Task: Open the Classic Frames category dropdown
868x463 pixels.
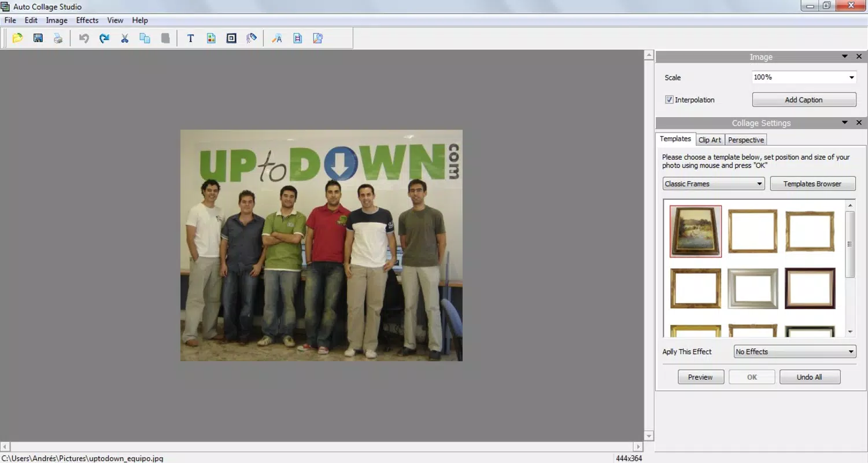Action: (x=714, y=183)
